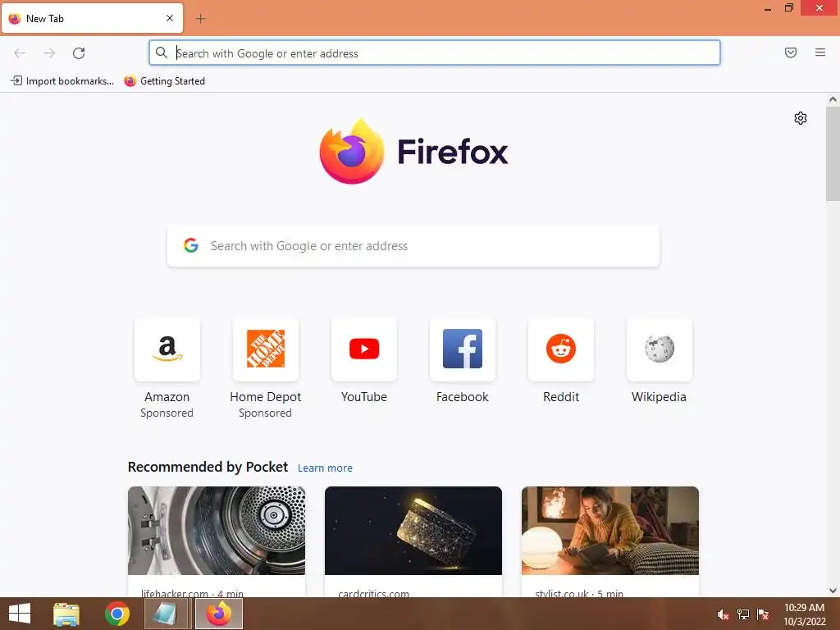This screenshot has width=840, height=630.
Task: Open cardcritics.com card article thumbnail
Action: (413, 531)
